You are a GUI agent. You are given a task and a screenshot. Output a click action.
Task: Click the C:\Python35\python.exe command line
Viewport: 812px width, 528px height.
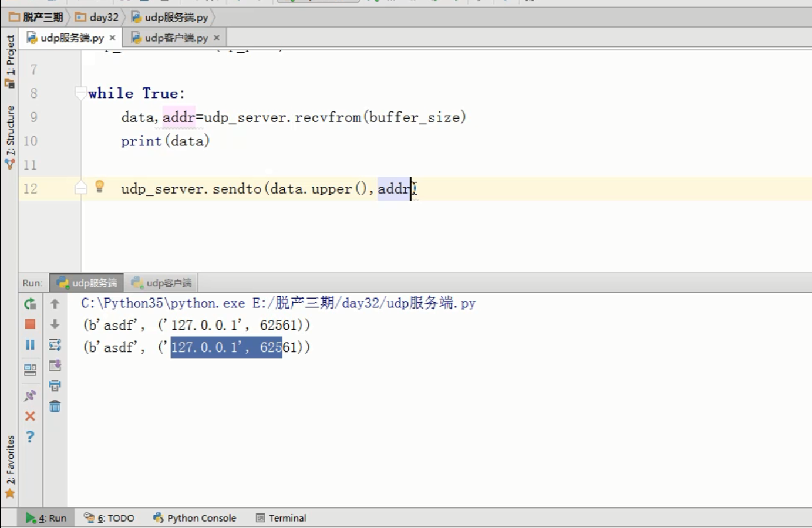(278, 303)
